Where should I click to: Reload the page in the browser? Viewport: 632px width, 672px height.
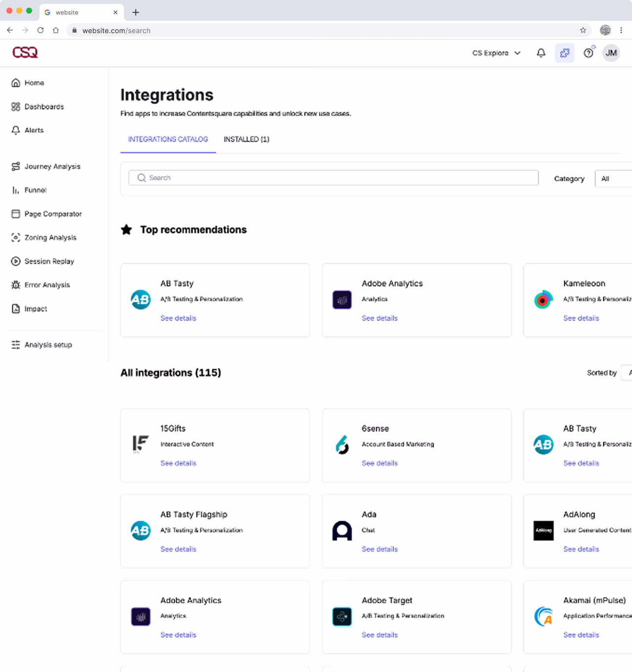click(x=40, y=30)
